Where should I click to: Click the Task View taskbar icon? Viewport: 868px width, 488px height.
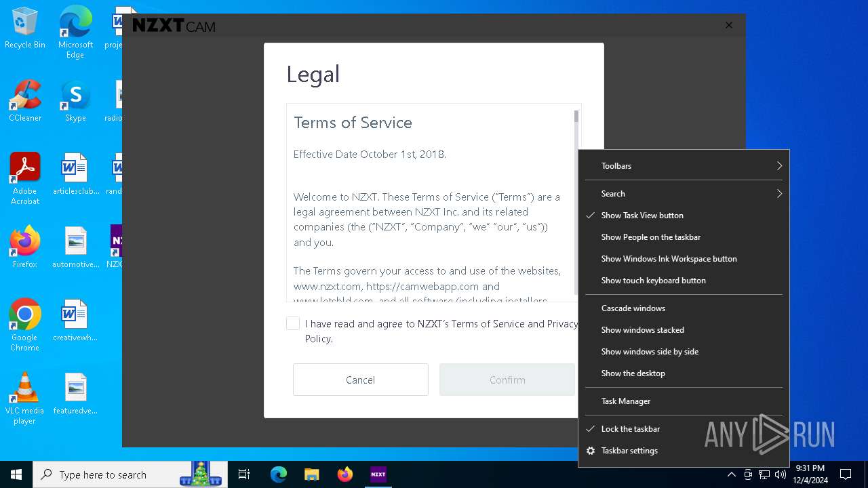[x=244, y=474]
